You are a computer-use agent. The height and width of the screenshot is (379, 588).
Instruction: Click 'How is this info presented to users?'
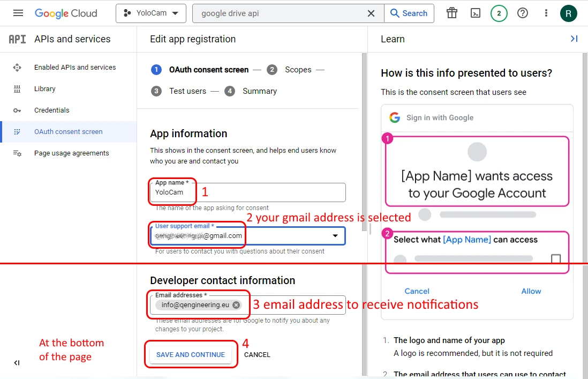pyautogui.click(x=466, y=73)
